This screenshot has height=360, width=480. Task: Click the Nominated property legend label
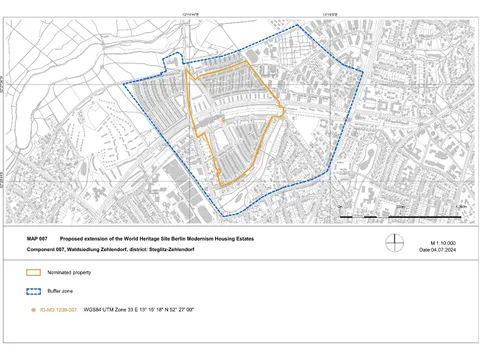pos(69,273)
